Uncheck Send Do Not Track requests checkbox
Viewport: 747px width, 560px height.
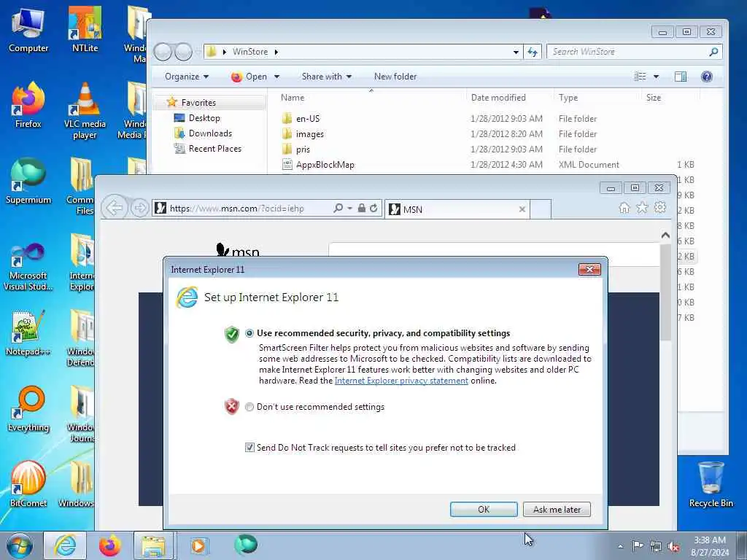249,448
